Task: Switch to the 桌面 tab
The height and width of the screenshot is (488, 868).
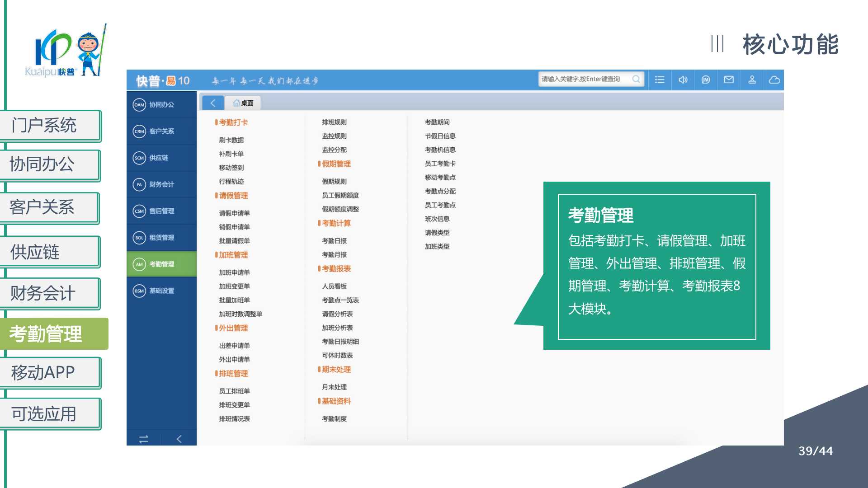Action: [243, 103]
